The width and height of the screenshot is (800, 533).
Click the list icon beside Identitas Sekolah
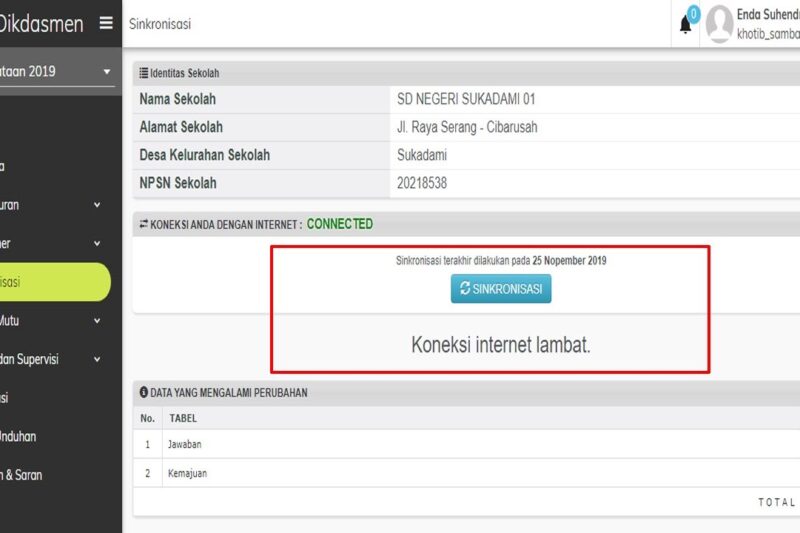pyautogui.click(x=144, y=73)
